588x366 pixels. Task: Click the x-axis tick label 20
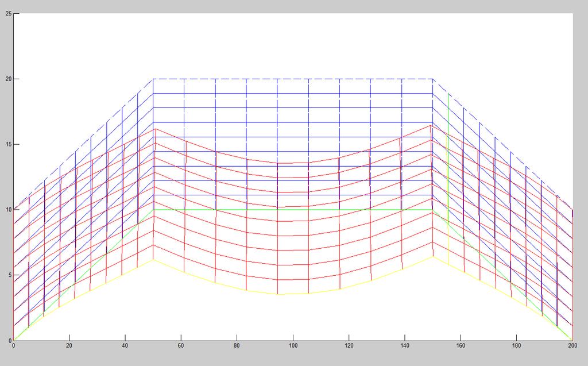pyautogui.click(x=69, y=346)
